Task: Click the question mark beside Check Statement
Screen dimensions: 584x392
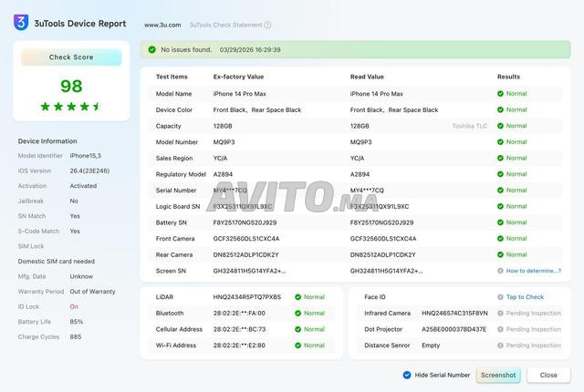Action: pos(267,26)
